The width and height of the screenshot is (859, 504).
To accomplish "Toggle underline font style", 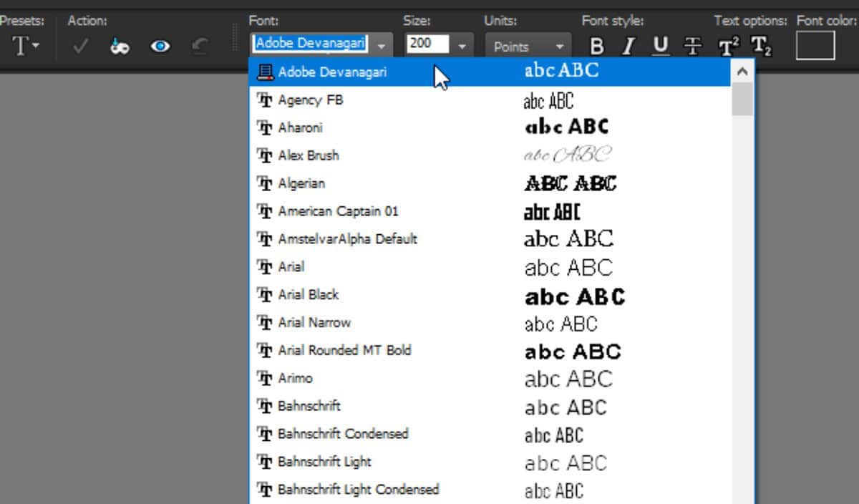I will pyautogui.click(x=659, y=46).
